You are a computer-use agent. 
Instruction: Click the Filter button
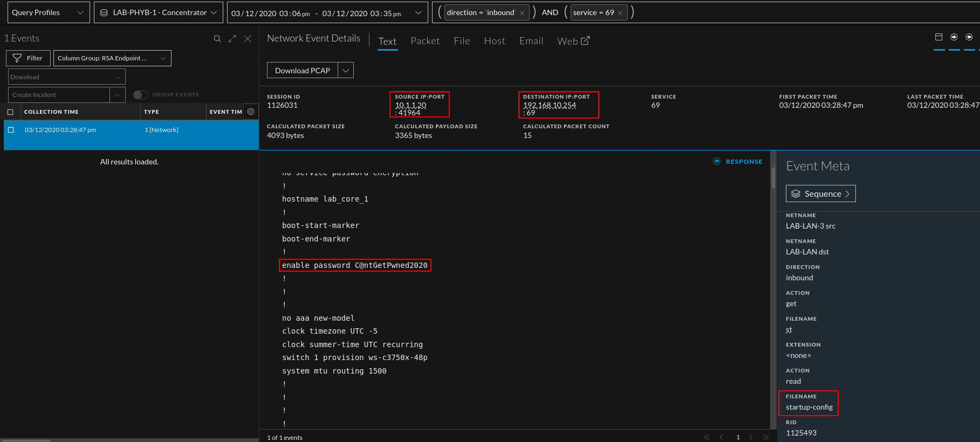tap(28, 58)
